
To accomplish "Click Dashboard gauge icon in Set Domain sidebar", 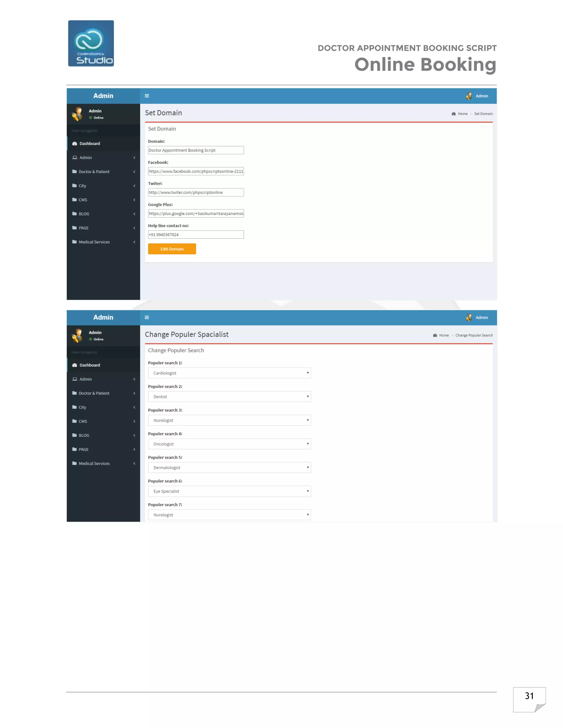I will click(75, 144).
